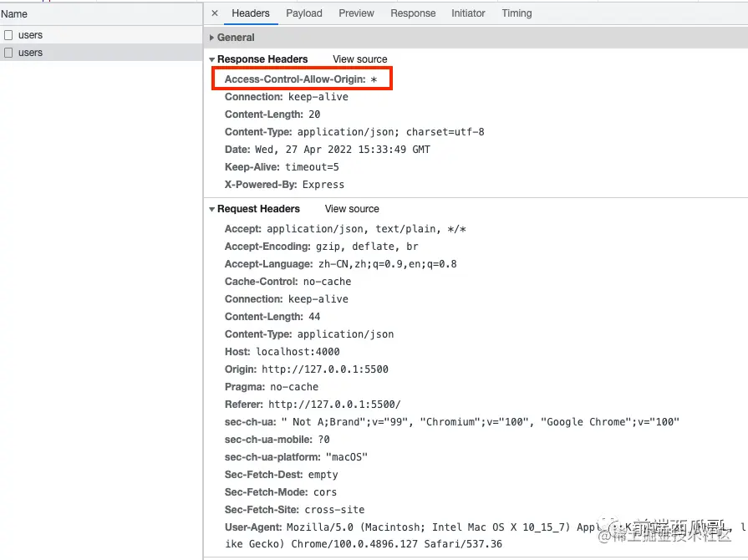Screen dimensions: 748x560
Task: Select the Host: localhost:4000 line
Action: tap(282, 352)
